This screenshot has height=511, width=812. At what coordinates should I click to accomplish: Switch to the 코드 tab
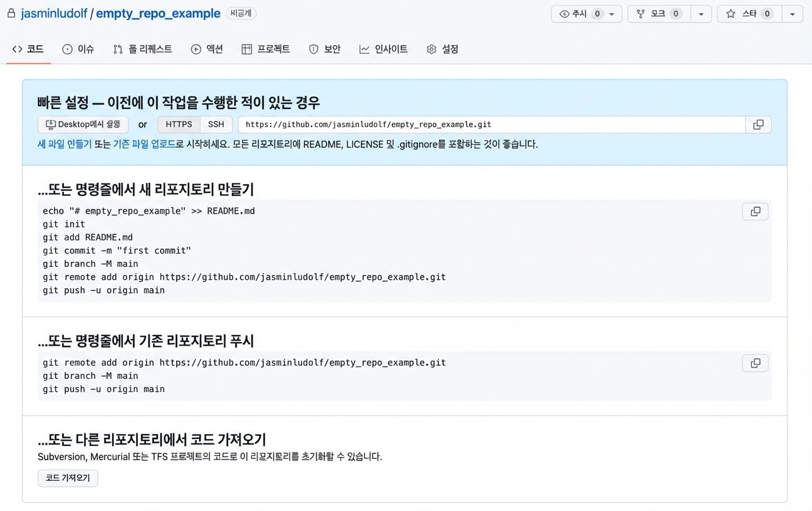tap(28, 49)
